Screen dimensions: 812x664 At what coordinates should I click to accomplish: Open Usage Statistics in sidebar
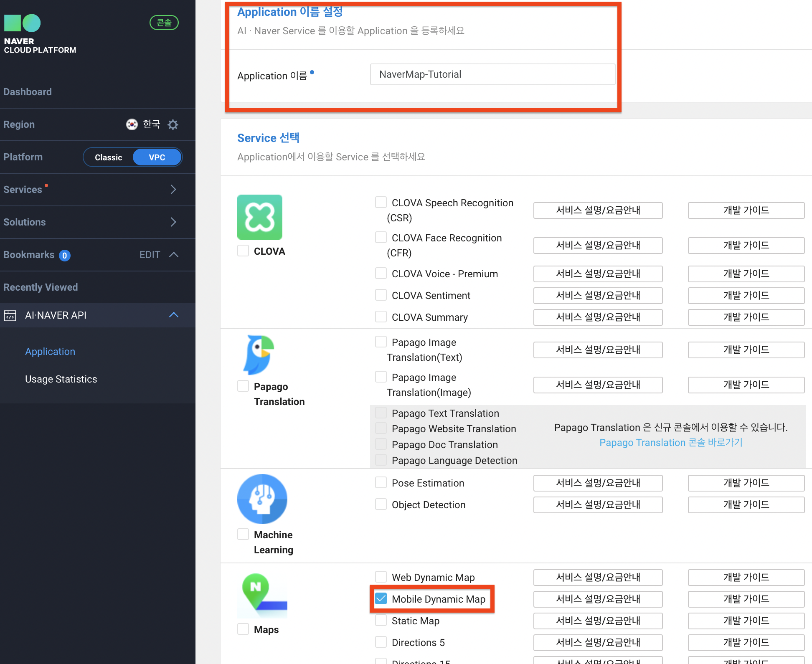click(61, 379)
